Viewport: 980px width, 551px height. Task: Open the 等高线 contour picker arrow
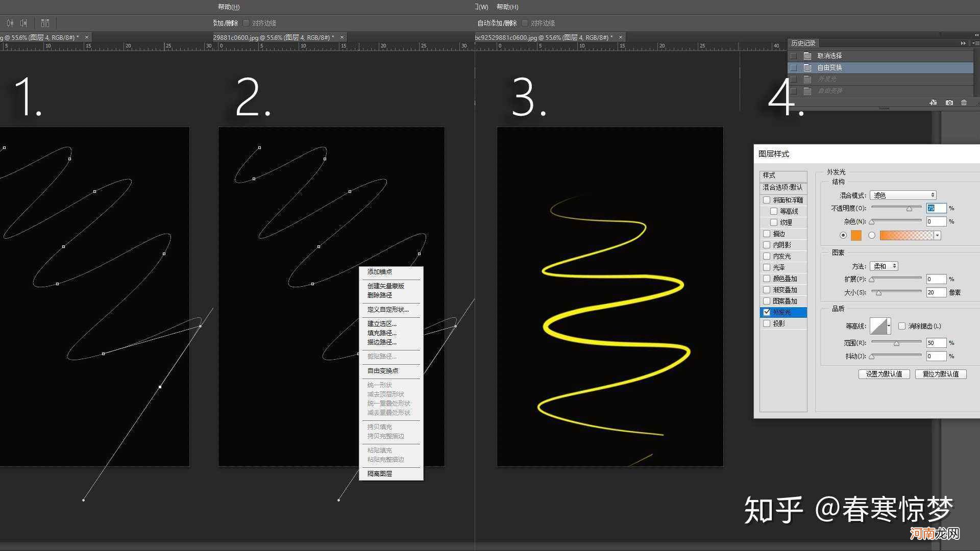[889, 325]
